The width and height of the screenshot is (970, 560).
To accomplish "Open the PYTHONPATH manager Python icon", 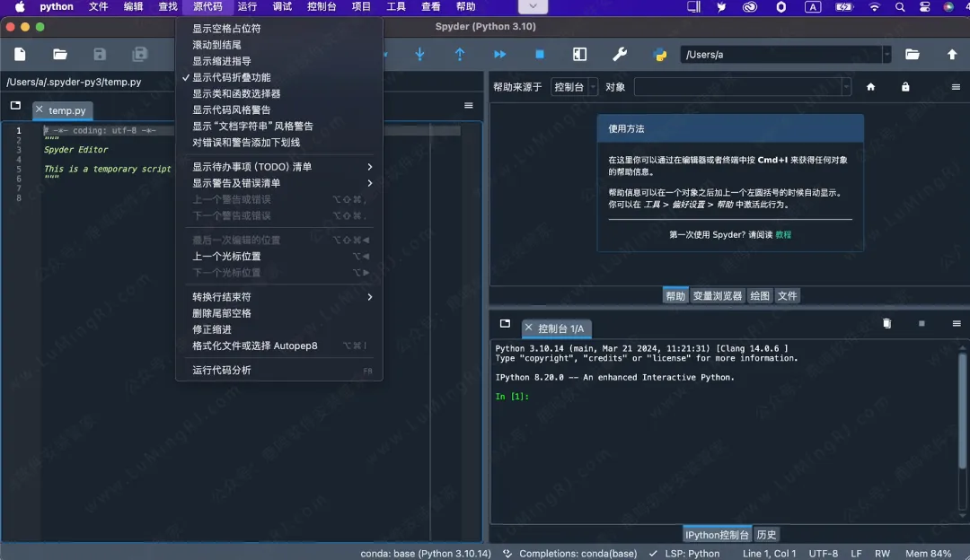I will 662,55.
